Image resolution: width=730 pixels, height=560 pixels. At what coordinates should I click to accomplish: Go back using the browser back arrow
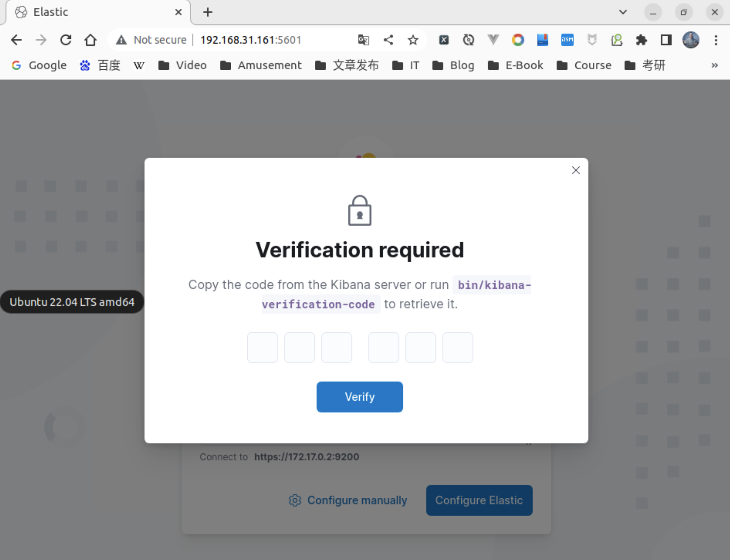coord(17,40)
